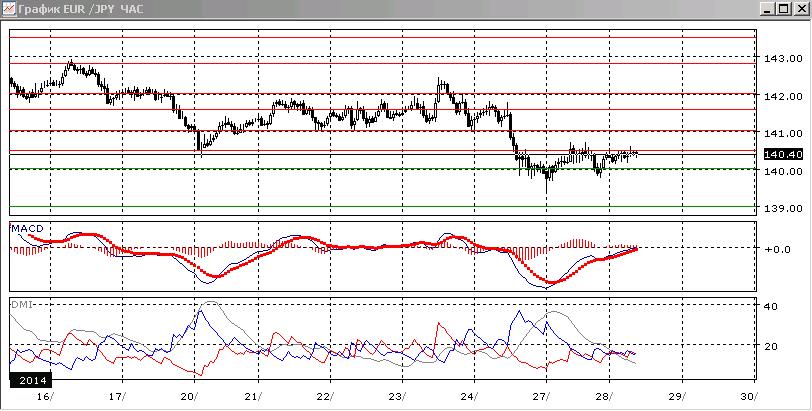Click the window title "График EUR /JPY ЧАС"

[x=80, y=9]
